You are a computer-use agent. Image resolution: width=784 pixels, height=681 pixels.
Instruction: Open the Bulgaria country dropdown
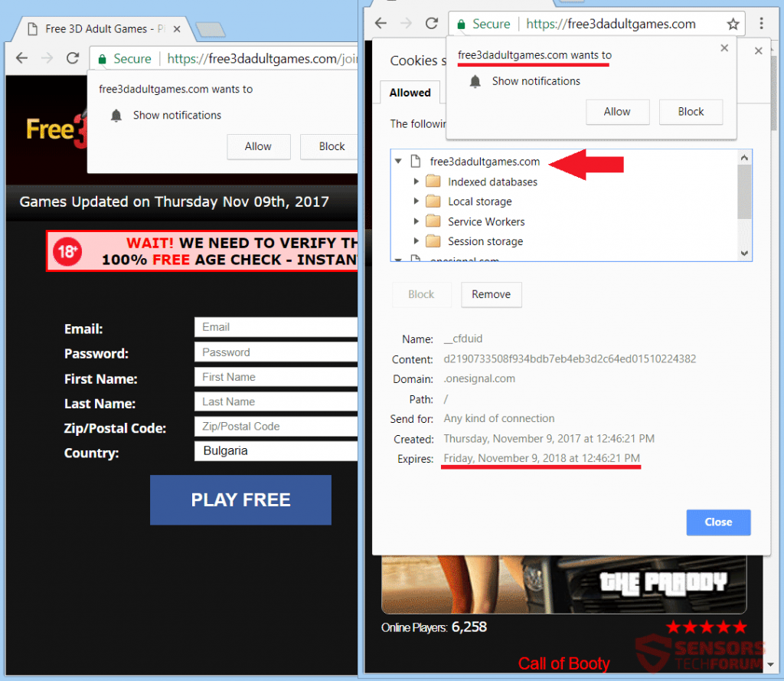276,451
